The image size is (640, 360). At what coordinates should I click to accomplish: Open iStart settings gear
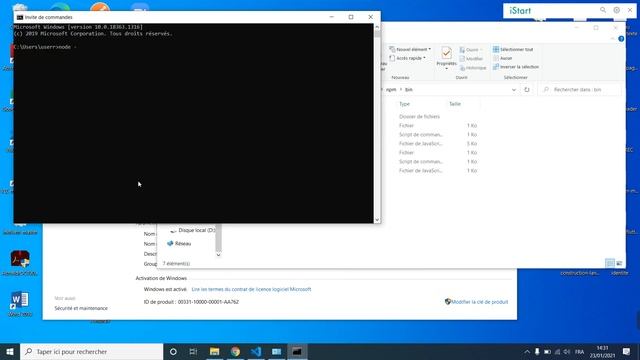pos(616,10)
